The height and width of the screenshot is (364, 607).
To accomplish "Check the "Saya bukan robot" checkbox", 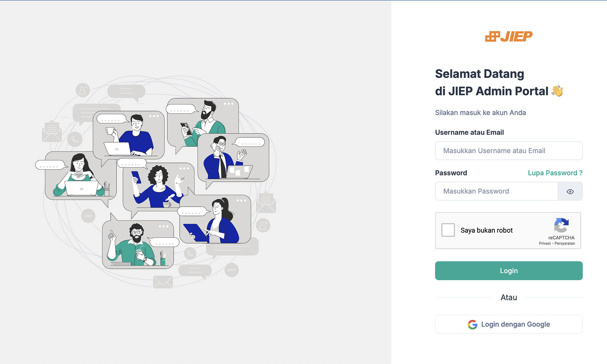I will [x=448, y=230].
